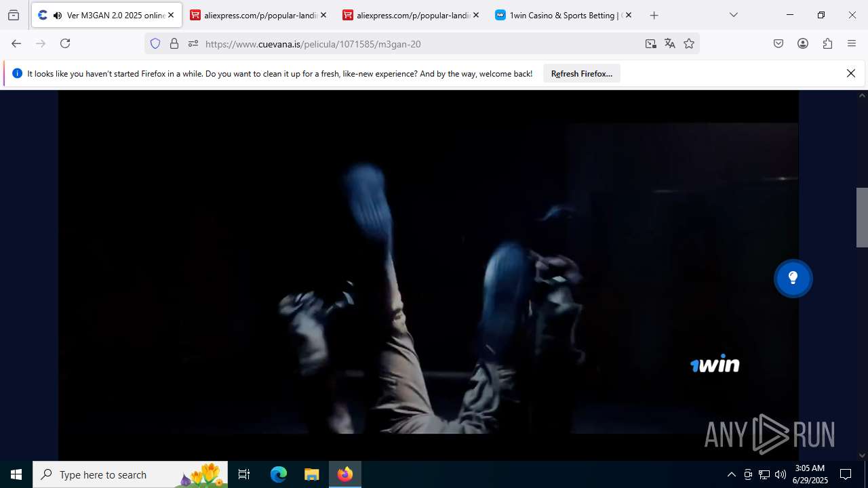Toggle picture-in-picture from address bar
Viewport: 868px width, 488px height.
651,43
